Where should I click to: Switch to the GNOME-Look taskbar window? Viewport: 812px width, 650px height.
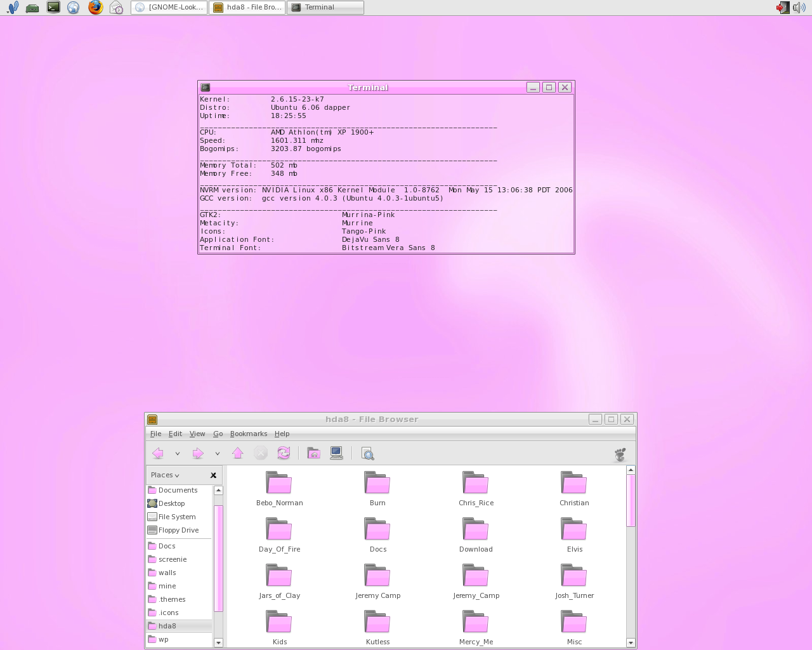[x=169, y=7]
